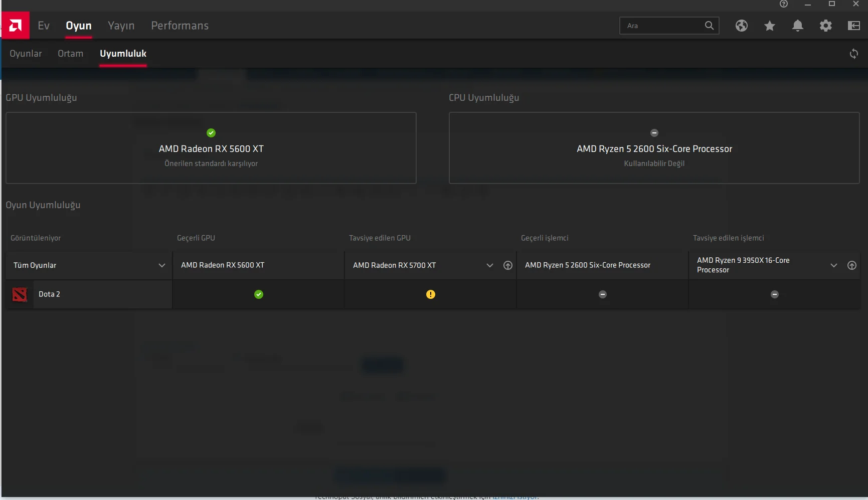Viewport: 868px width, 500px height.
Task: Toggle the sidebar panel icon
Action: click(x=854, y=26)
